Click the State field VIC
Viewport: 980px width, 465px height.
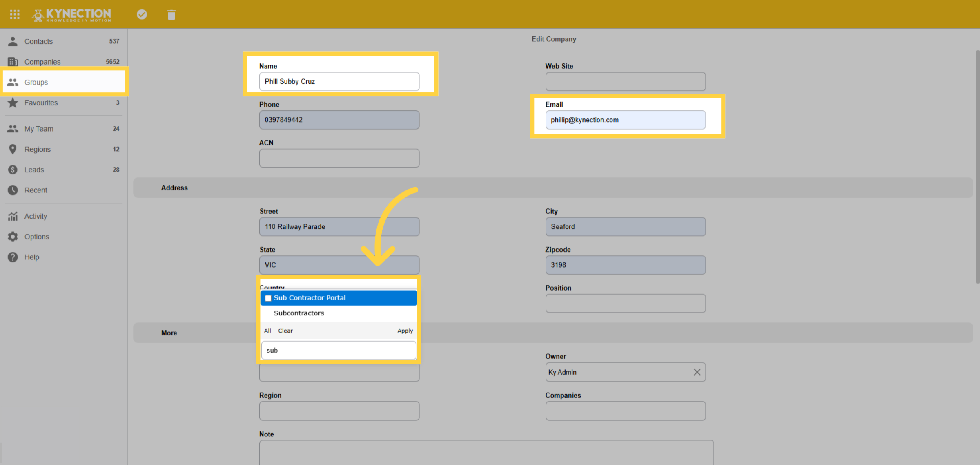pos(339,265)
